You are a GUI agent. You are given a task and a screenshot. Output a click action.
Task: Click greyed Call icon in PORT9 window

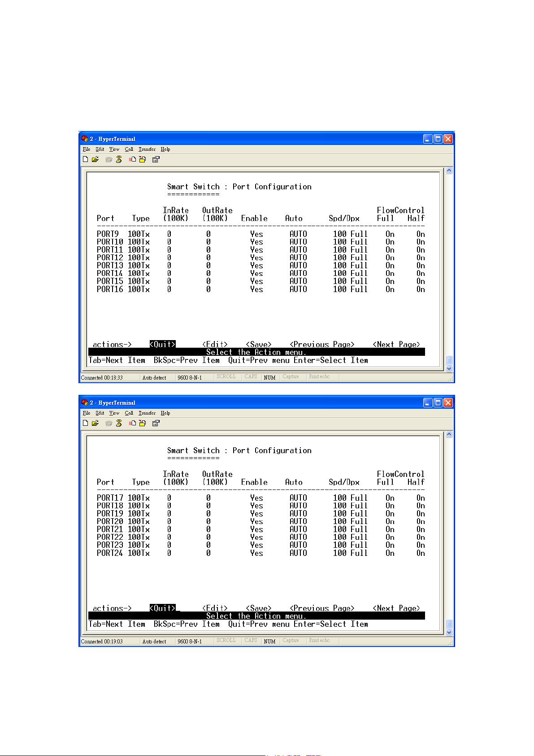click(109, 159)
